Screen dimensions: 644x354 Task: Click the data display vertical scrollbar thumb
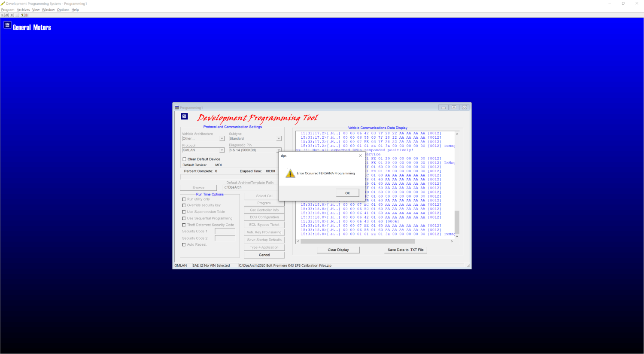[457, 221]
